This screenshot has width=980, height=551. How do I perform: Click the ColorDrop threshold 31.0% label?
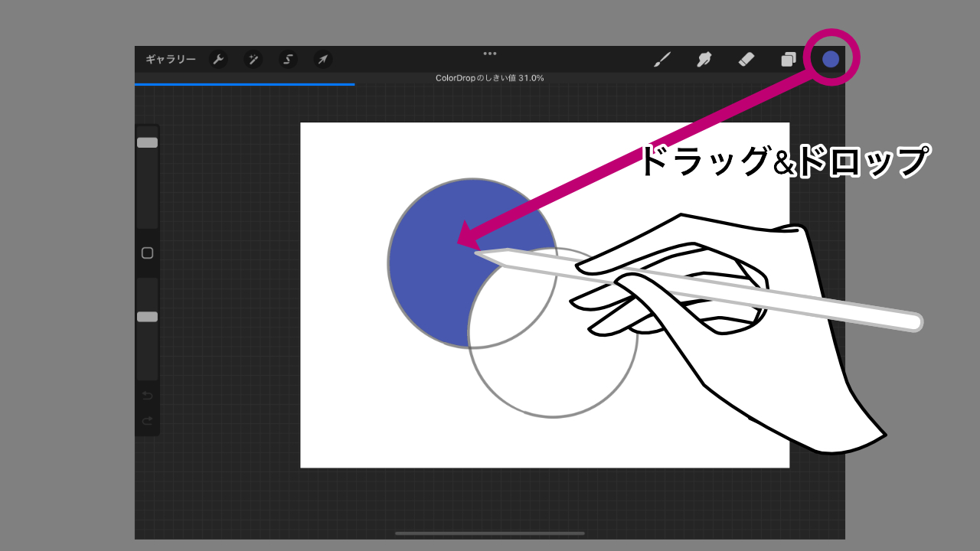[x=490, y=78]
